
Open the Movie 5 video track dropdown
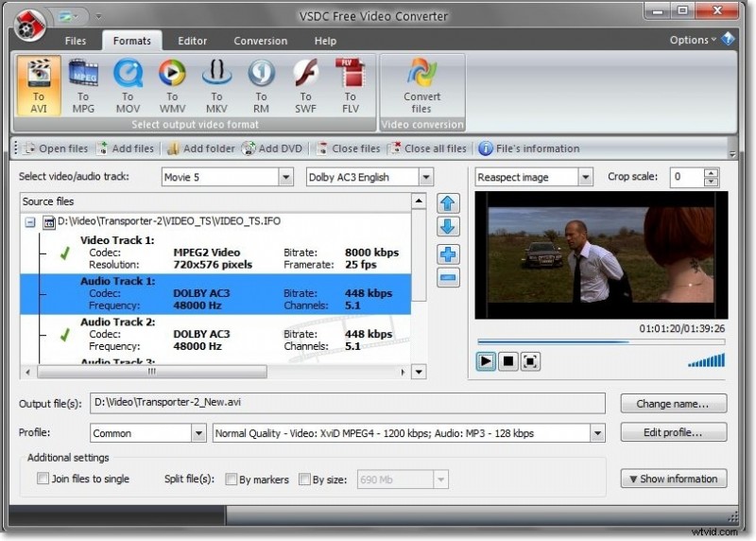pyautogui.click(x=286, y=177)
